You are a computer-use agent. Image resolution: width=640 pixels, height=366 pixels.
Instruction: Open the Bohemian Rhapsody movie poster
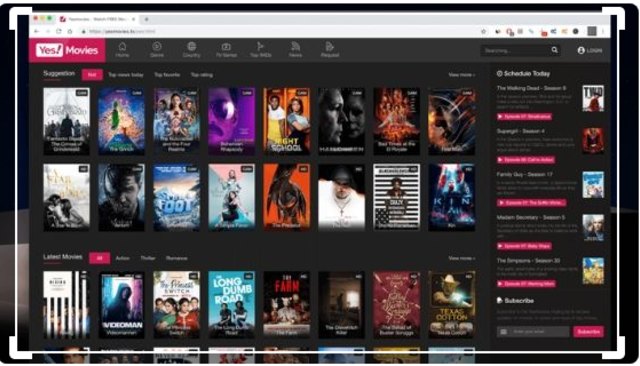[231, 121]
